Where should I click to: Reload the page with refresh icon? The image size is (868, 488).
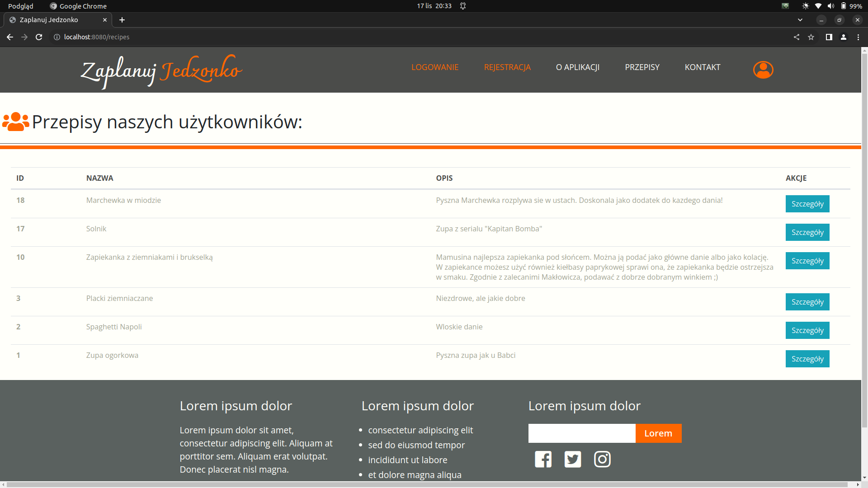pyautogui.click(x=39, y=37)
